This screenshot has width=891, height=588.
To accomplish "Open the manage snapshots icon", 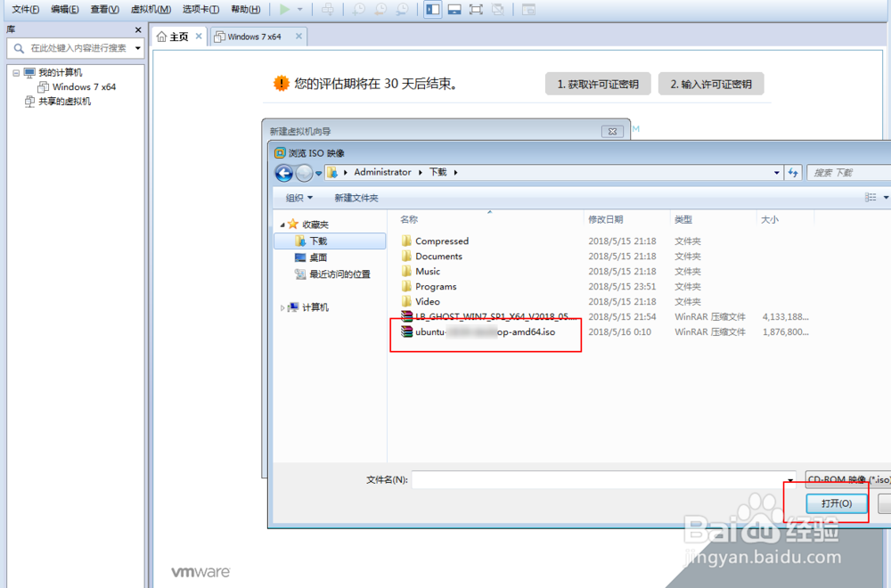I will pyautogui.click(x=402, y=10).
